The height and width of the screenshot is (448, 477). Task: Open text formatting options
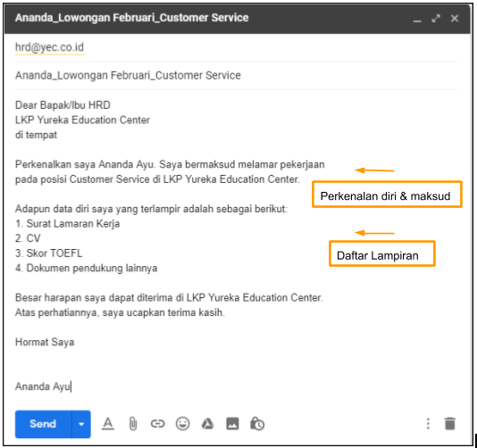coord(108,424)
